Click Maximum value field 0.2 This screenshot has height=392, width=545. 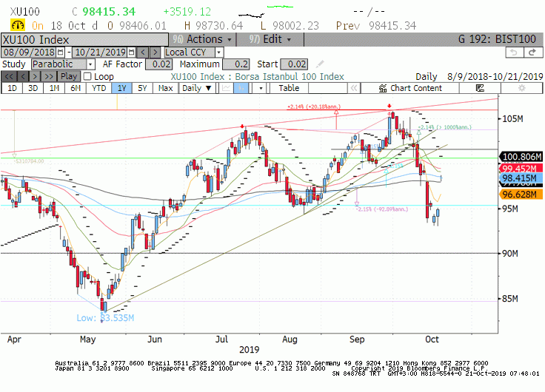pyautogui.click(x=235, y=64)
